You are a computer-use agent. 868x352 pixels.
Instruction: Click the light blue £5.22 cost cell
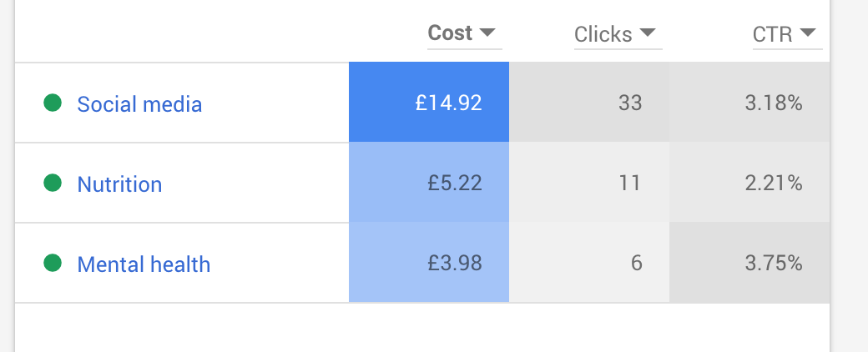click(x=429, y=183)
